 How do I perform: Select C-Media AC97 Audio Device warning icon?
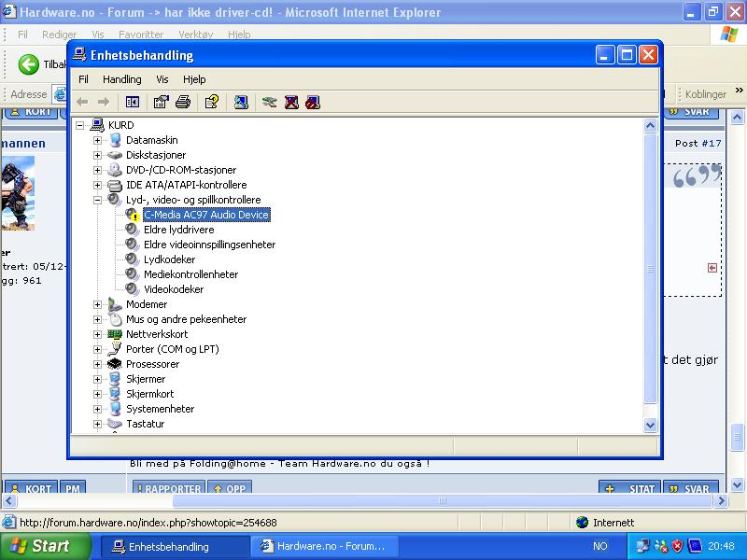click(132, 215)
